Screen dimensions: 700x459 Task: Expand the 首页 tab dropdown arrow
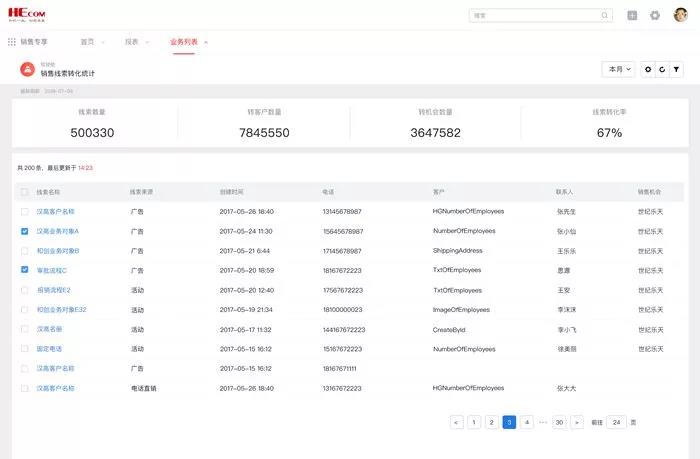point(103,42)
